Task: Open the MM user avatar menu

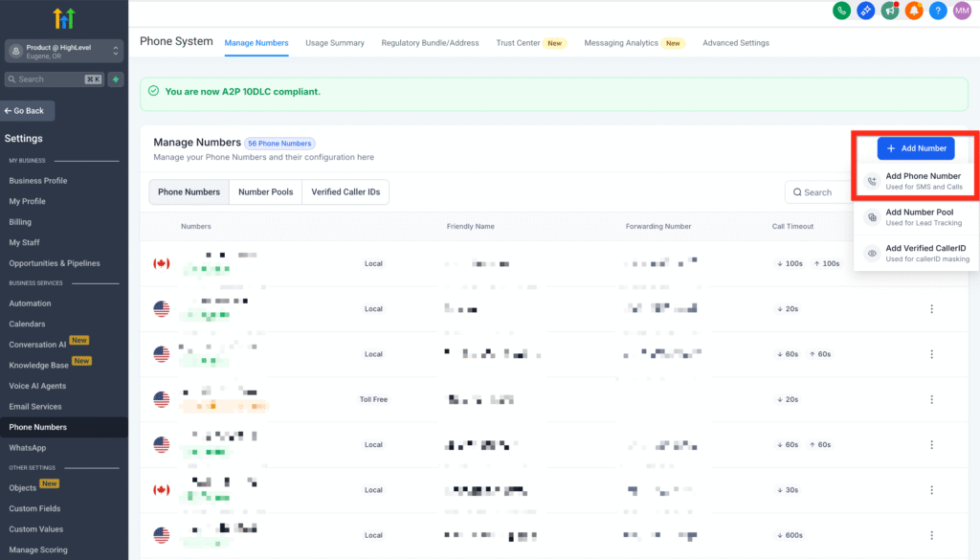Action: tap(962, 11)
